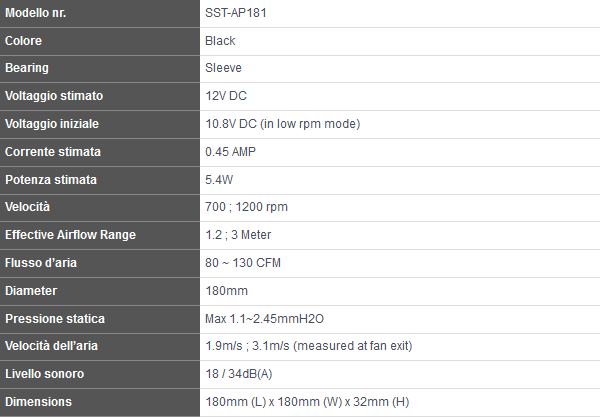Viewport: 600px width, 417px height.
Task: Click the Potenza stimata label
Action: click(51, 179)
